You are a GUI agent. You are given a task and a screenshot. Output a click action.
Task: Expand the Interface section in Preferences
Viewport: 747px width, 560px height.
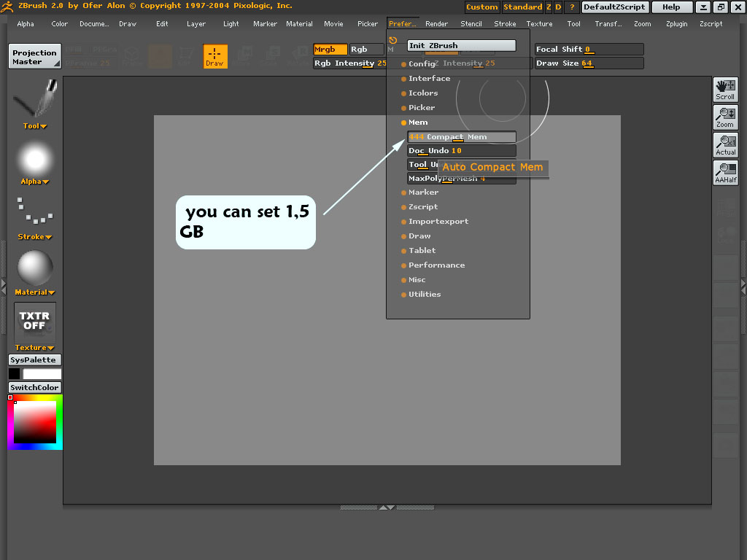click(426, 79)
